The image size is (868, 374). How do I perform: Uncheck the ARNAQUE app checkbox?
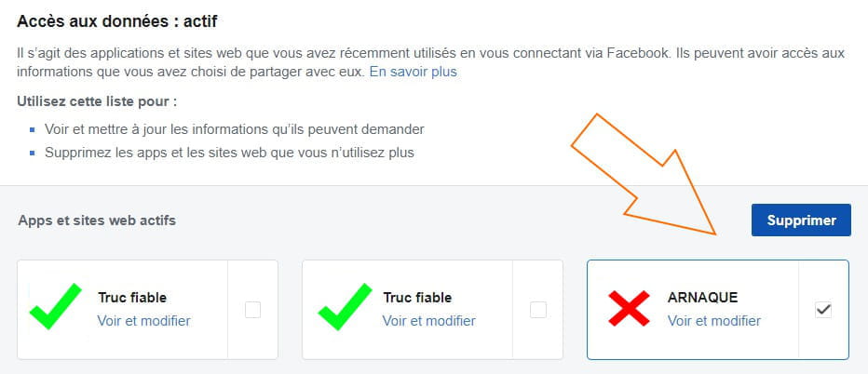pos(823,310)
